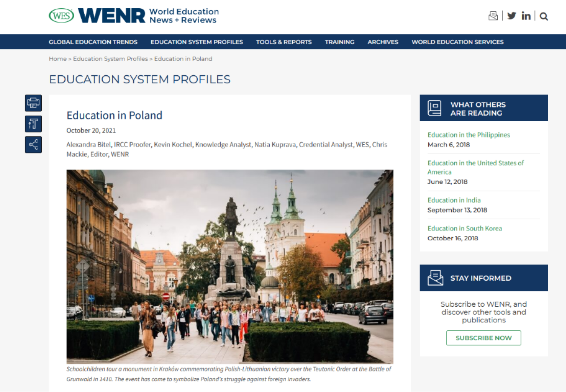Image resolution: width=566 pixels, height=392 pixels.
Task: Click Education System Profiles breadcrumb link
Action: [x=110, y=59]
